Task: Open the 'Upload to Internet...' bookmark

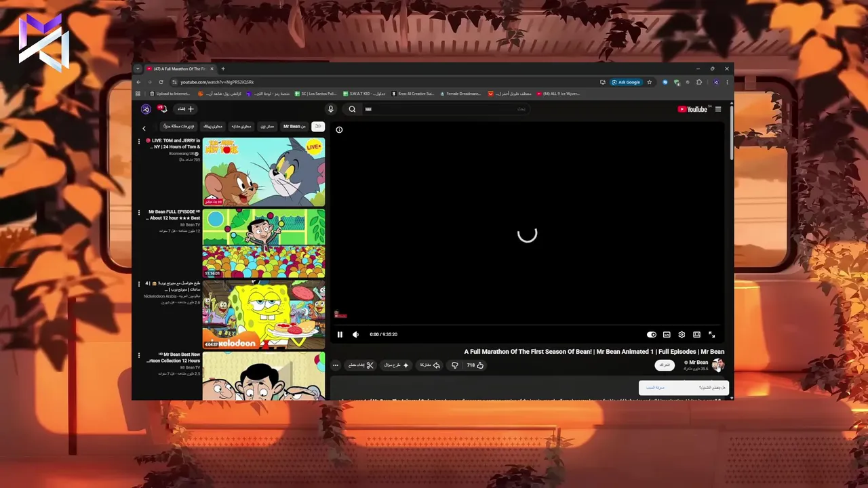Action: click(170, 94)
